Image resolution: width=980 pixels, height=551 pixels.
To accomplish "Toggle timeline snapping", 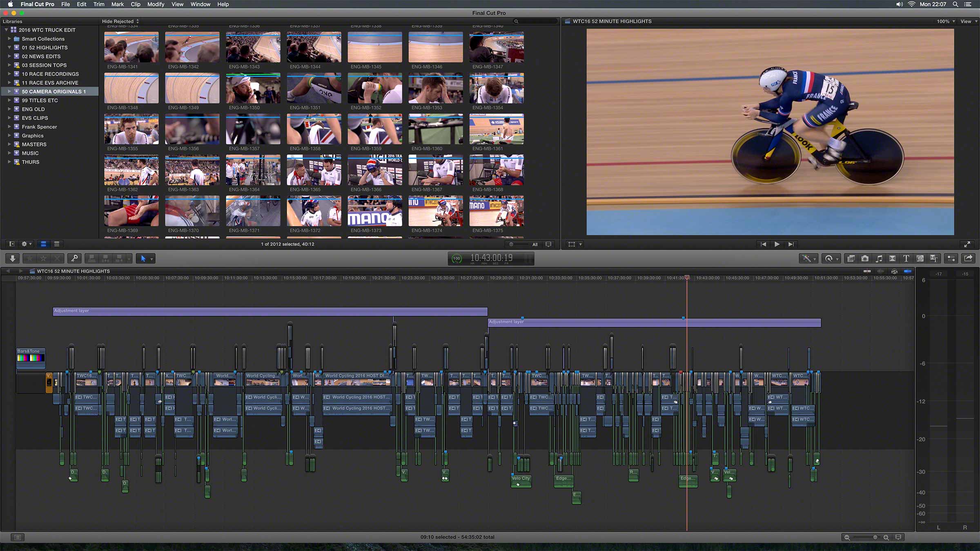I will coord(908,271).
